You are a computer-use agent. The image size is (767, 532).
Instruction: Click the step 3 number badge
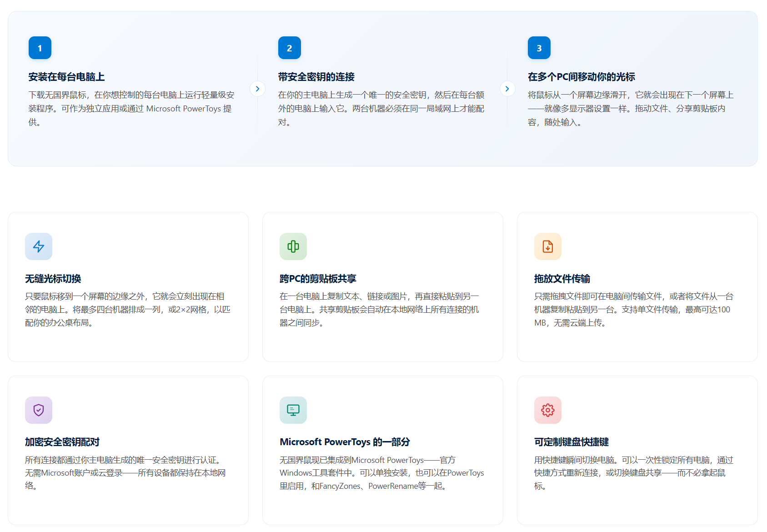coord(539,48)
